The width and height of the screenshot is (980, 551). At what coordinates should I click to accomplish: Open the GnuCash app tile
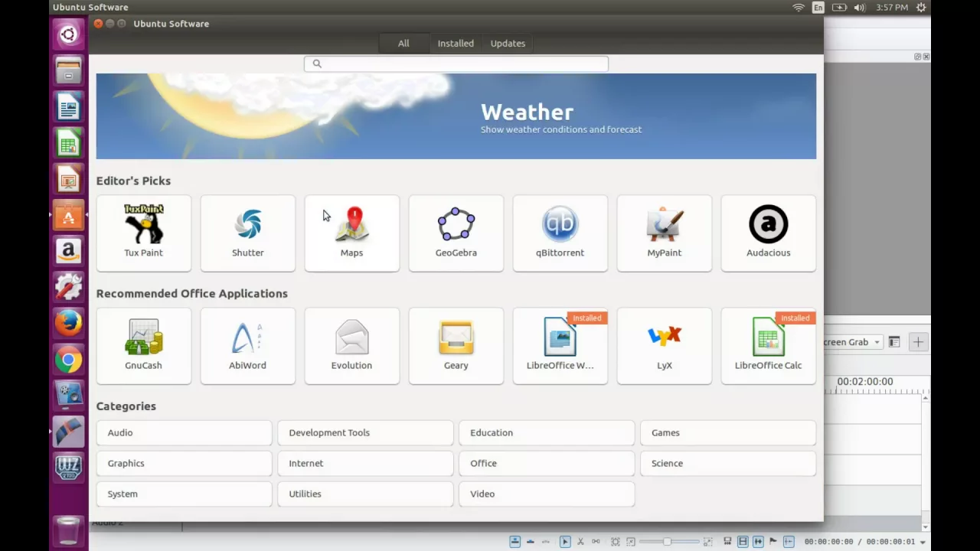pos(143,346)
